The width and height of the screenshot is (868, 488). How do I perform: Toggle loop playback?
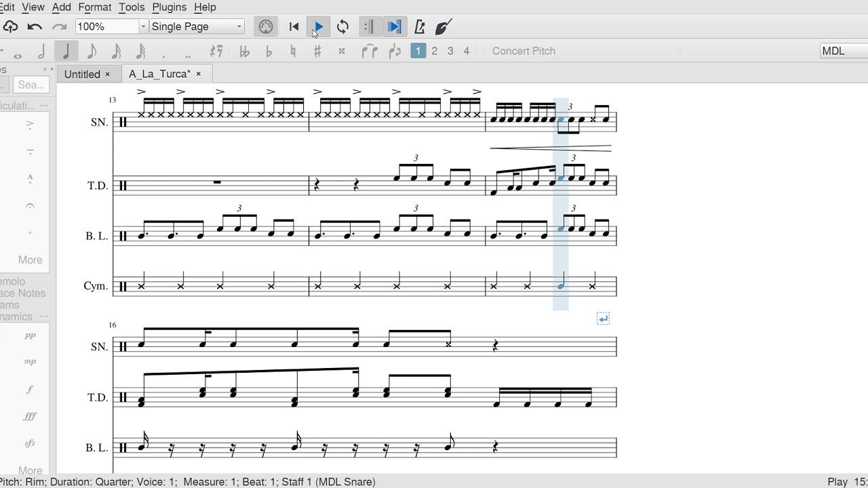(x=343, y=27)
